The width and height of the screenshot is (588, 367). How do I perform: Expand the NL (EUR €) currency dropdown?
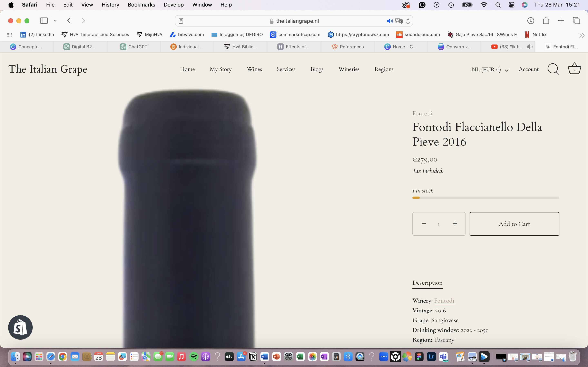tap(490, 70)
